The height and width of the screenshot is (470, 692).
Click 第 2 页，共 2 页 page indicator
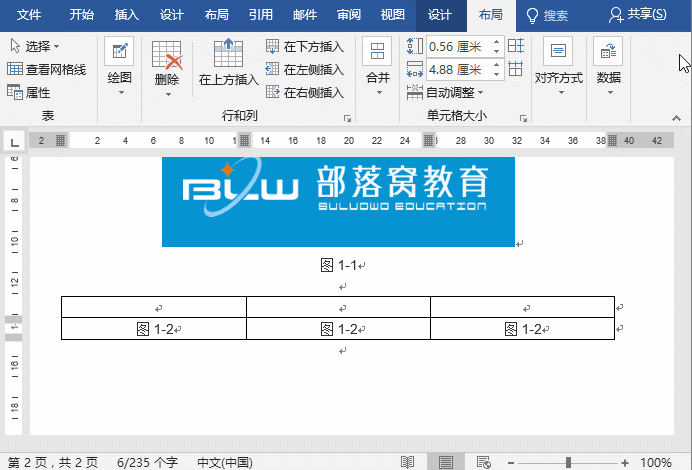53,462
